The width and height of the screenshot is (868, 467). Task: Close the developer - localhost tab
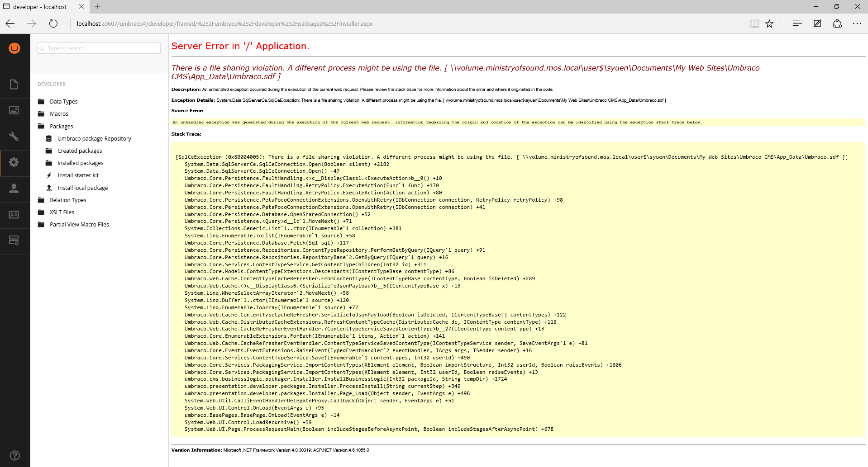81,6
